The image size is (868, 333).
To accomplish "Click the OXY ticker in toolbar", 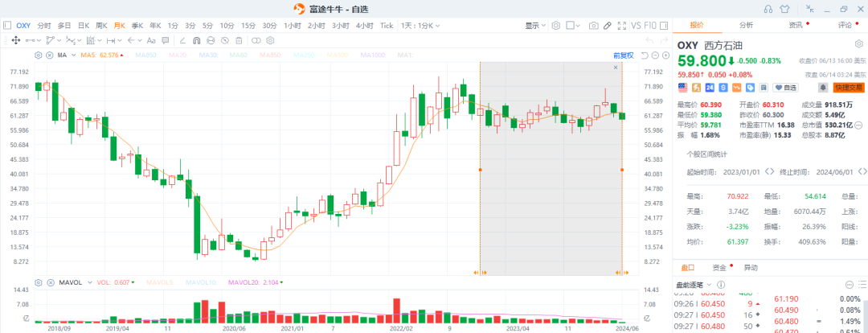I will click(23, 26).
